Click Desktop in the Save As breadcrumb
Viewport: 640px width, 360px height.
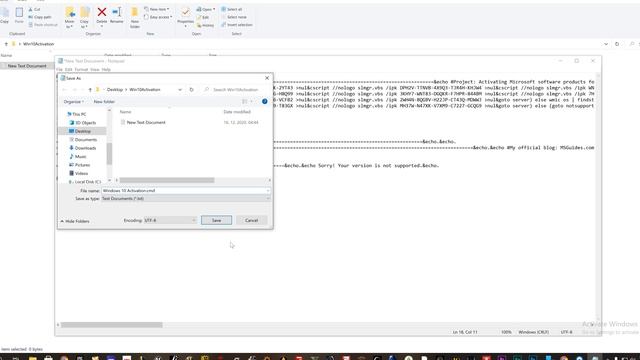(115, 90)
